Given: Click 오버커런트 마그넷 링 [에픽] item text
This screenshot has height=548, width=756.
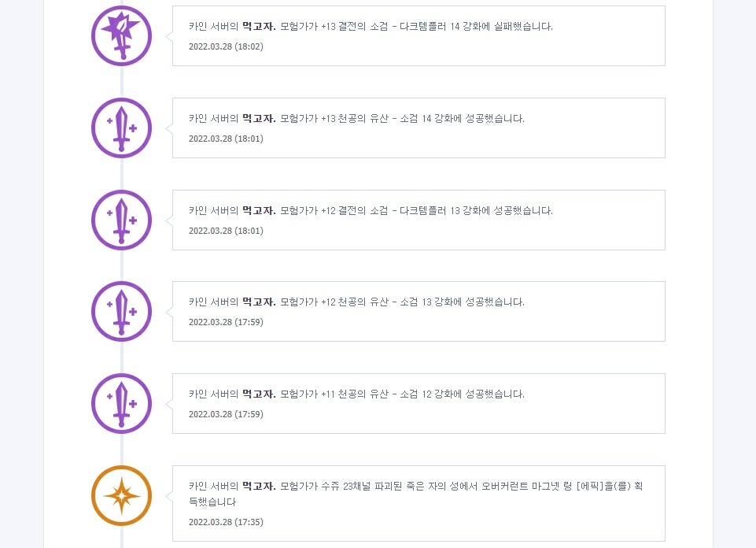Looking at the screenshot, I should (x=541, y=487).
